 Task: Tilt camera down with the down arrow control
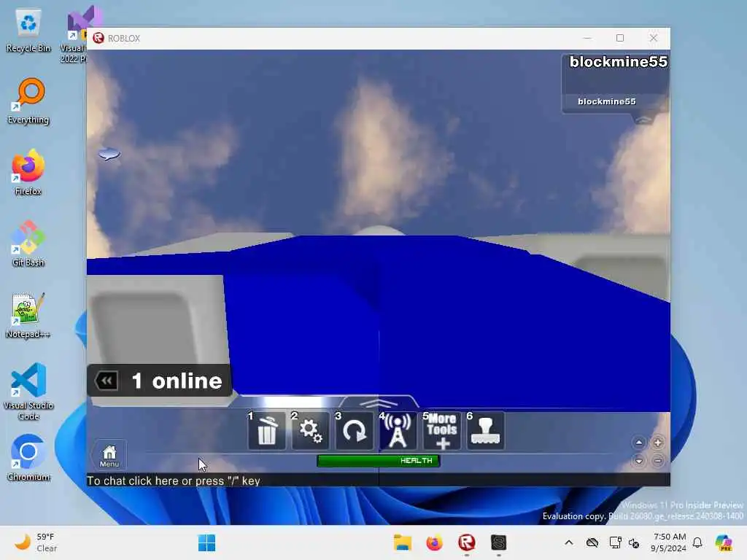click(x=639, y=461)
